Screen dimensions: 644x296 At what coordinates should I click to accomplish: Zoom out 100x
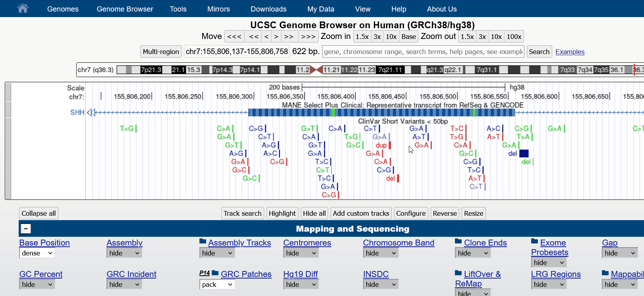(x=514, y=37)
